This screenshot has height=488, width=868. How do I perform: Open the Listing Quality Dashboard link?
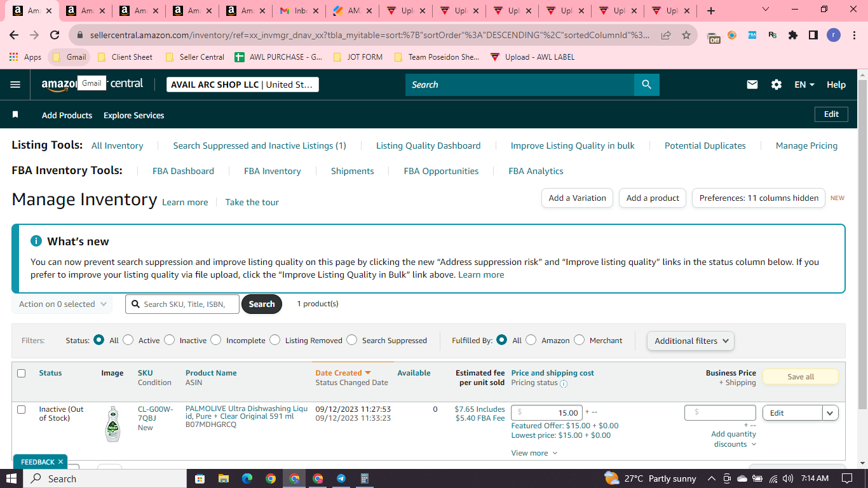pyautogui.click(x=428, y=146)
